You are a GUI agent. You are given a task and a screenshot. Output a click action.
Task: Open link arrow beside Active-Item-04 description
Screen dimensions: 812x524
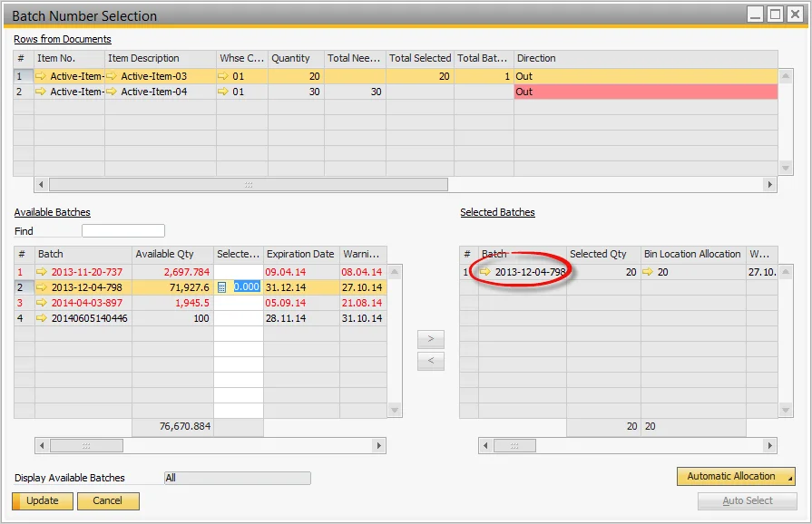pos(112,92)
